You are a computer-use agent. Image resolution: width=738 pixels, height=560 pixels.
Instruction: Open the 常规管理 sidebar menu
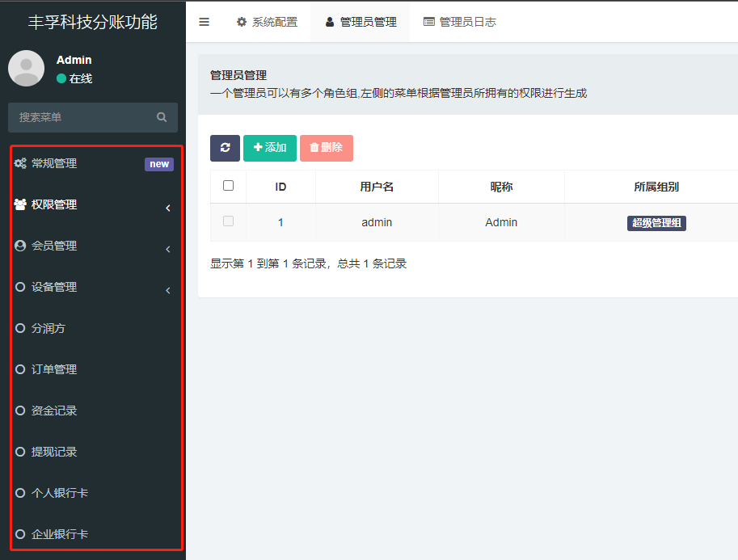[54, 163]
